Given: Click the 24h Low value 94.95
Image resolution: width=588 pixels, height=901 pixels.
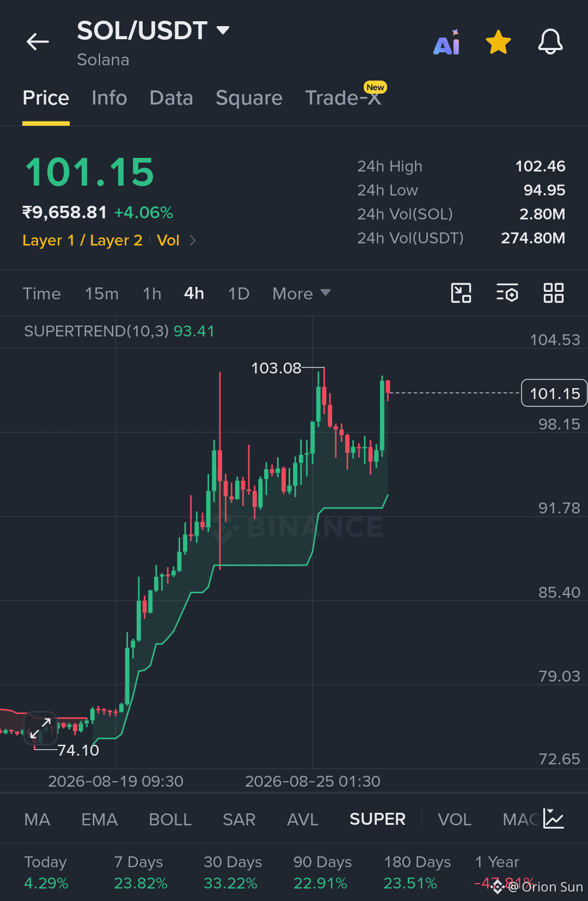Looking at the screenshot, I should (x=544, y=190).
